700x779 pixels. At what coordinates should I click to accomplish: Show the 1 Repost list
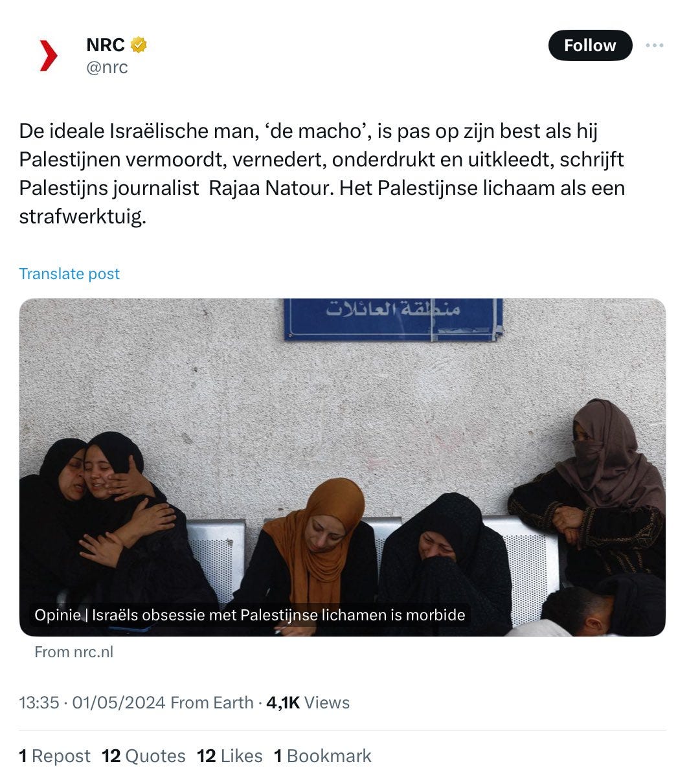click(x=54, y=756)
